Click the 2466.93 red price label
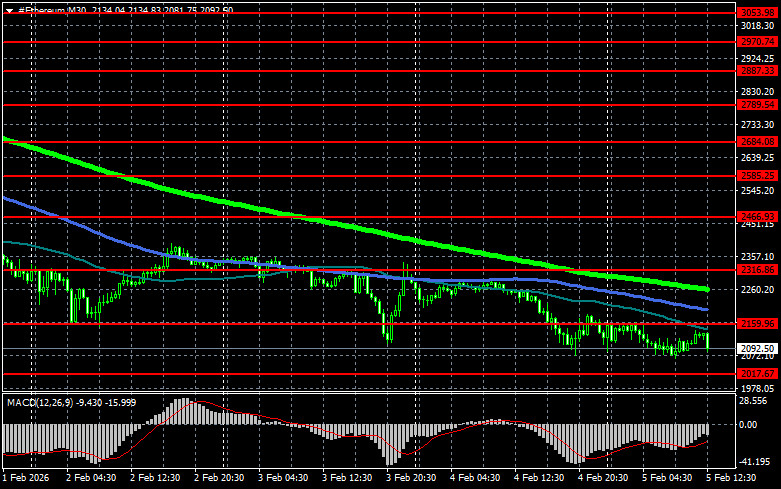Screen dimensions: 781x489 (757, 216)
